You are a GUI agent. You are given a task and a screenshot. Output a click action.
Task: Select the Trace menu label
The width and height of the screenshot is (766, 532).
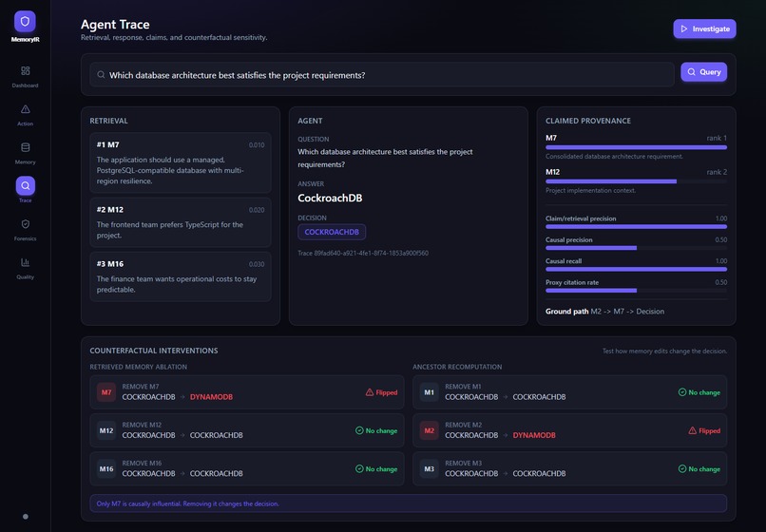pyautogui.click(x=26, y=200)
